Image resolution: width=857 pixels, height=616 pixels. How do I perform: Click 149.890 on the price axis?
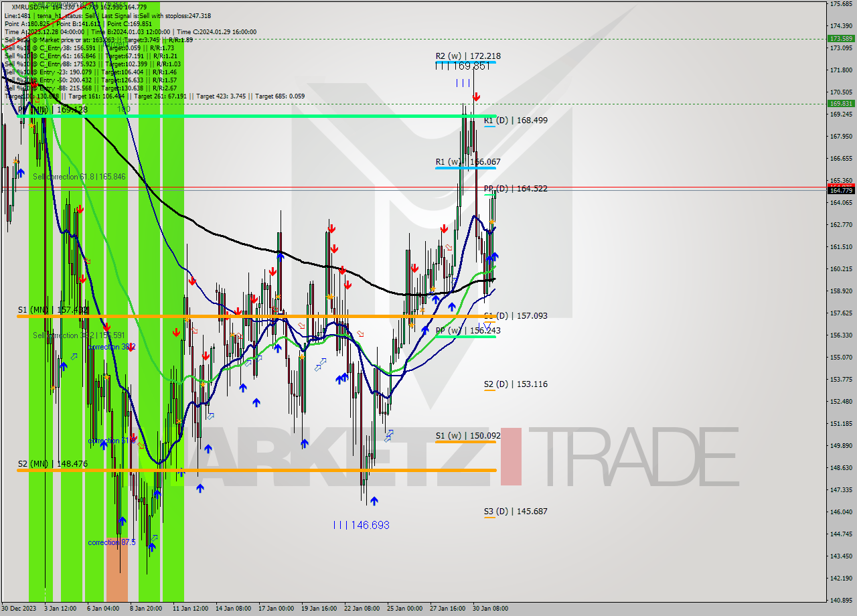tap(841, 445)
